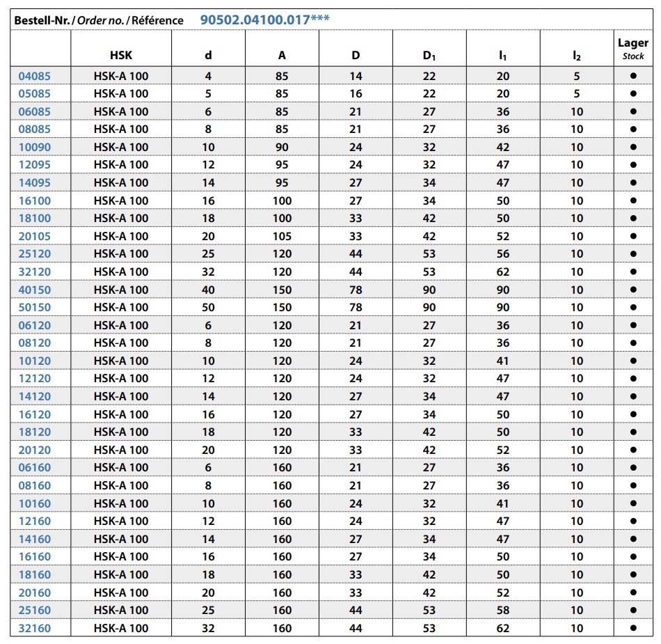Click order number 04085

click(x=34, y=77)
